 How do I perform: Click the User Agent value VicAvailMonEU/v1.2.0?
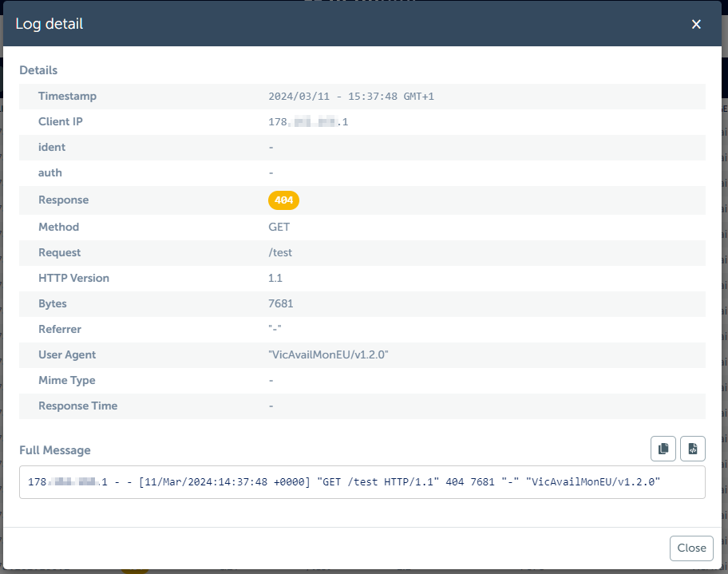pyautogui.click(x=328, y=354)
